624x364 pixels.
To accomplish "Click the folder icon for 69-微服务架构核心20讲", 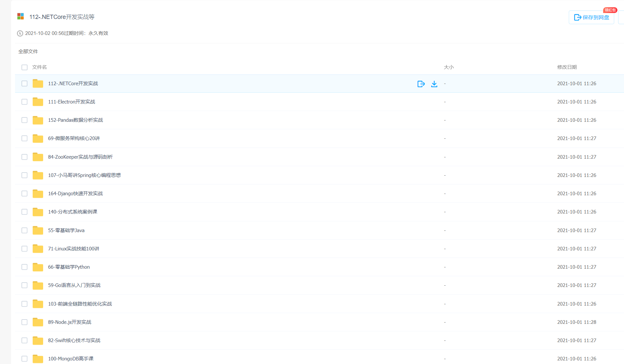I will (x=38, y=138).
